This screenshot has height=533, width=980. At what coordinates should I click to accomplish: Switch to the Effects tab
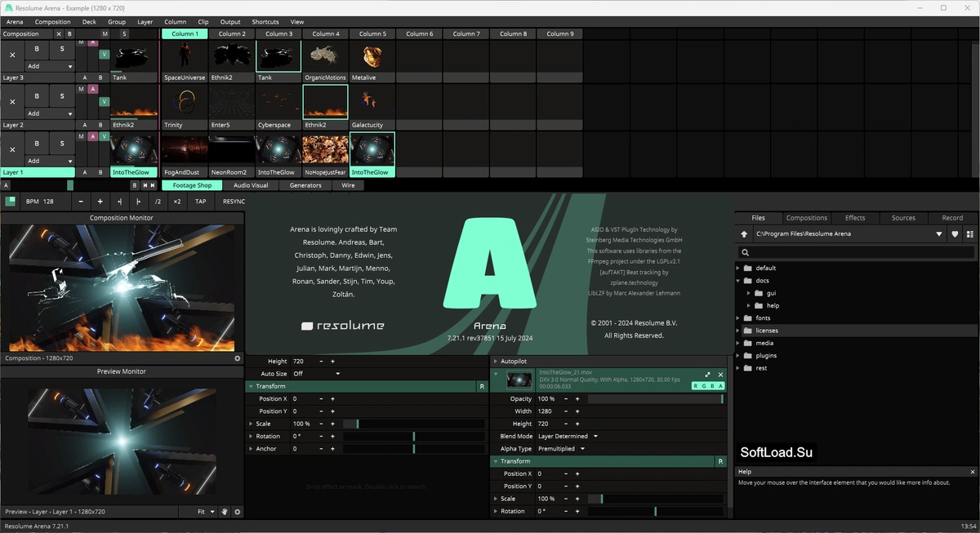855,218
